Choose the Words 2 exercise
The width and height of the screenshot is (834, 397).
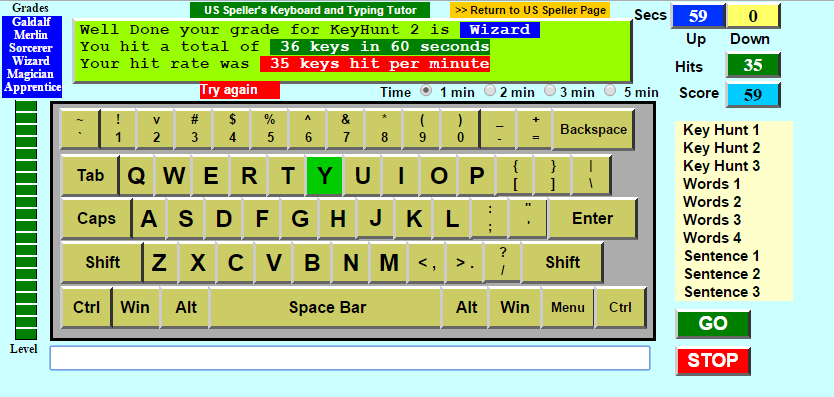[712, 202]
